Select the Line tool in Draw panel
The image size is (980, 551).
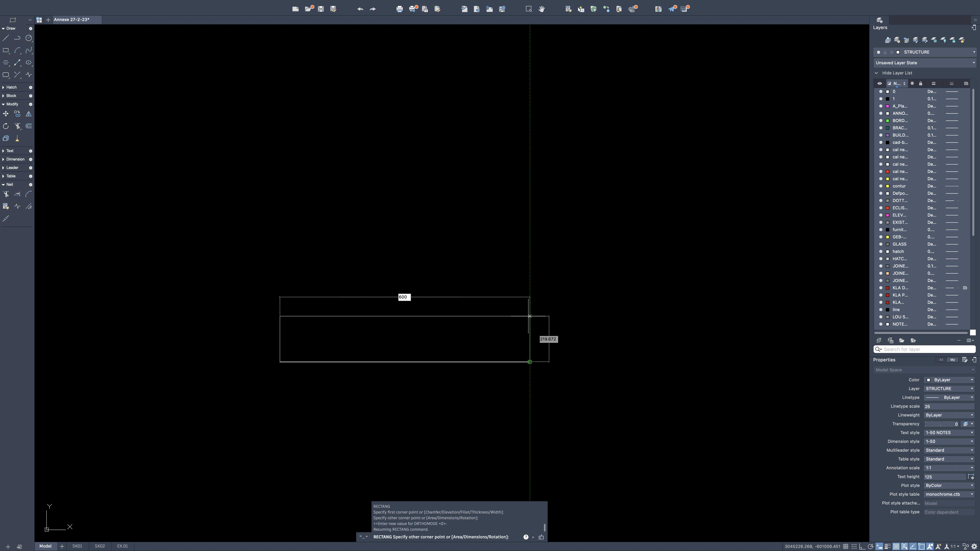point(6,38)
